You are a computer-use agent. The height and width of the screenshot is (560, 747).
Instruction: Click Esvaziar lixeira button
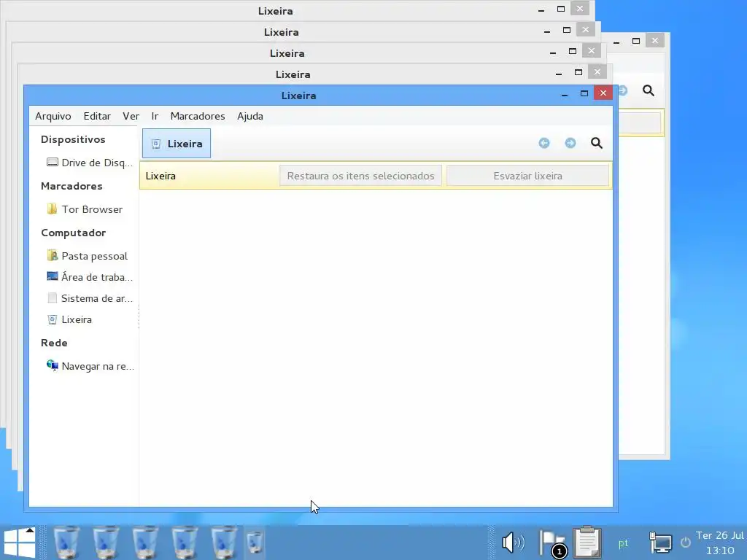pos(527,176)
